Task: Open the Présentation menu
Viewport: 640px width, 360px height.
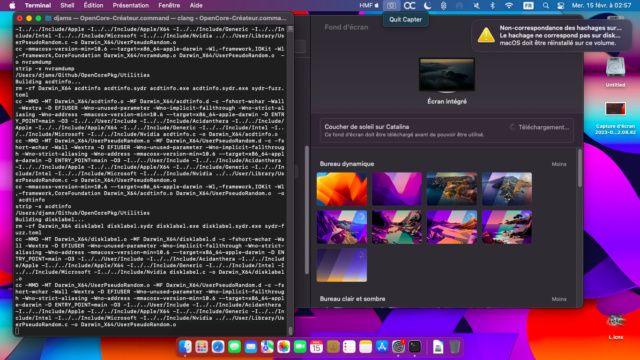Action: [131, 5]
